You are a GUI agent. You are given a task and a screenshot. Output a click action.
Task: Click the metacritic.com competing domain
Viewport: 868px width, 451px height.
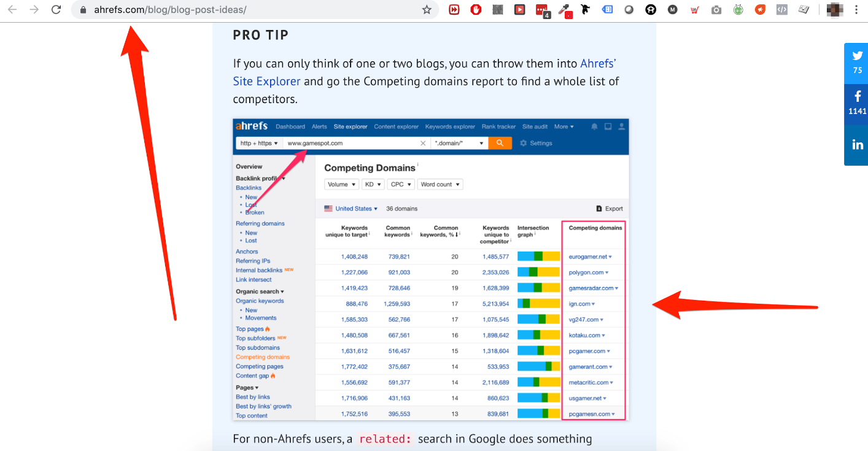pyautogui.click(x=589, y=382)
